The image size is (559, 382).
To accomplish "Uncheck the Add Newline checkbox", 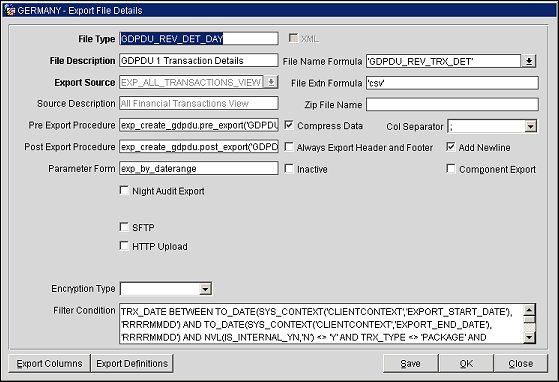I will (x=451, y=146).
